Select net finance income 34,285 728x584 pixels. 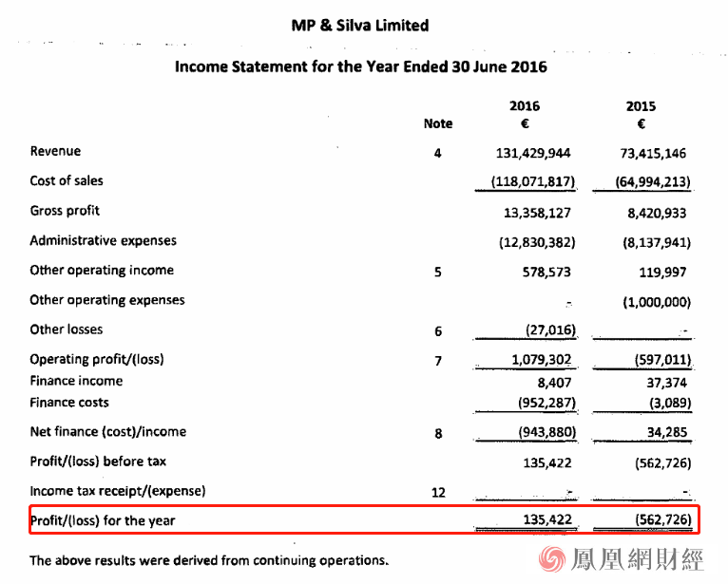[667, 432]
